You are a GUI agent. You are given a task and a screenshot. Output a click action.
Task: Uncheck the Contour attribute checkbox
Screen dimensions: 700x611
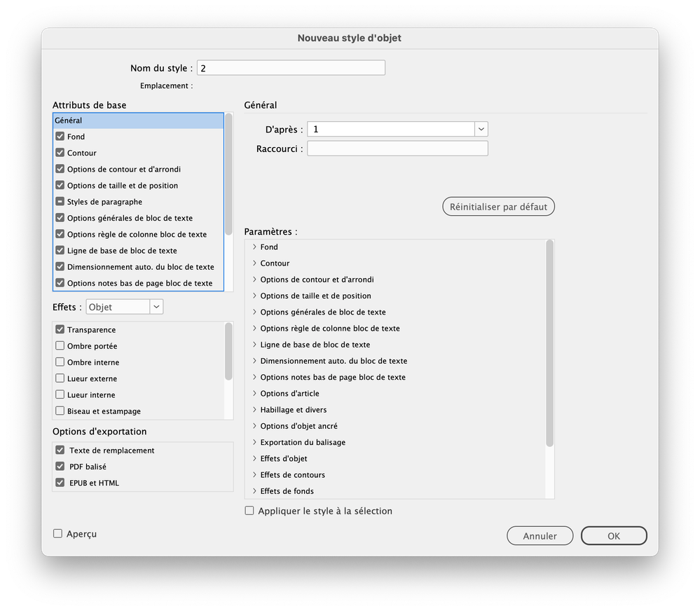click(60, 153)
